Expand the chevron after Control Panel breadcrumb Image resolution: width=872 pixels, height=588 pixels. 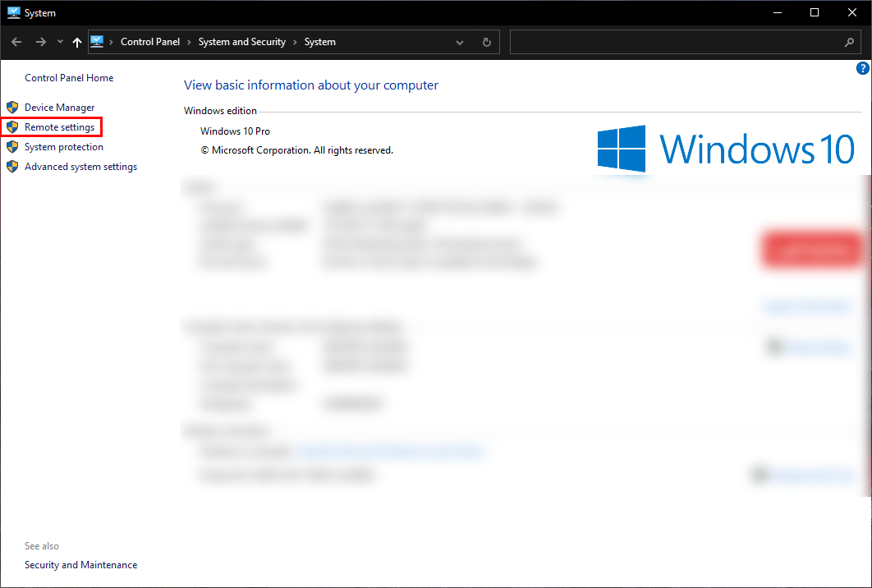point(189,42)
